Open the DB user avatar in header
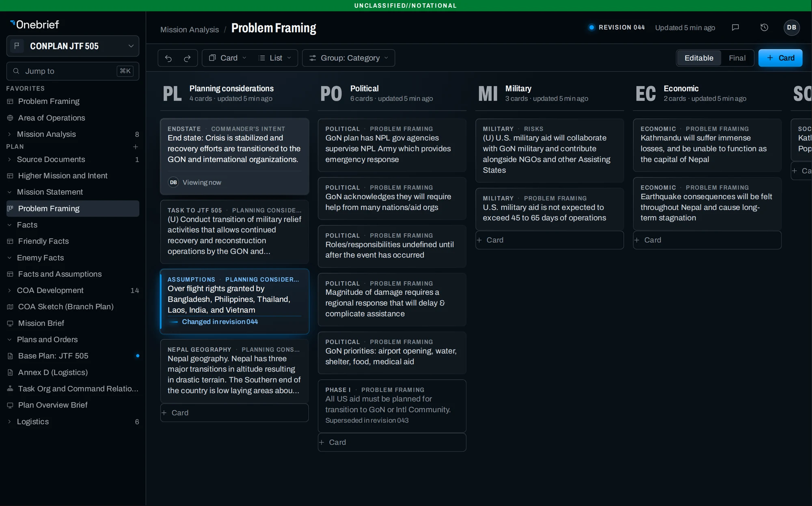Viewport: 812px width, 506px height. pos(791,28)
